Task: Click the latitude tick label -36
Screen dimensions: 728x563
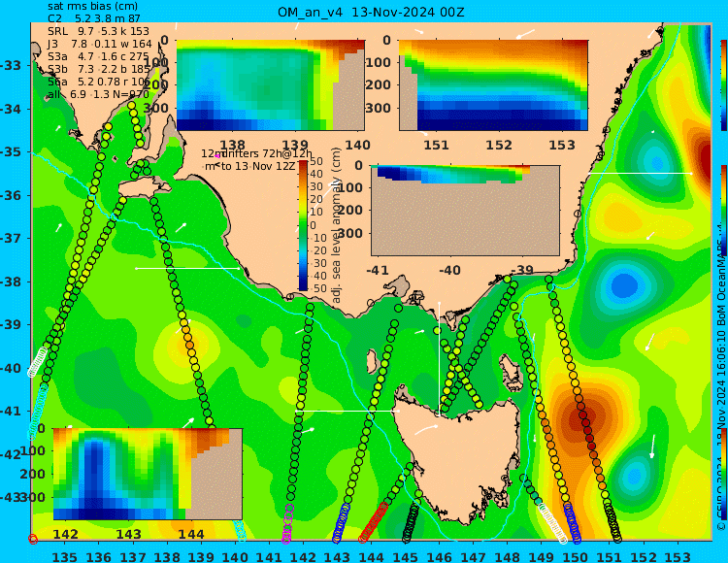Action: coord(11,195)
